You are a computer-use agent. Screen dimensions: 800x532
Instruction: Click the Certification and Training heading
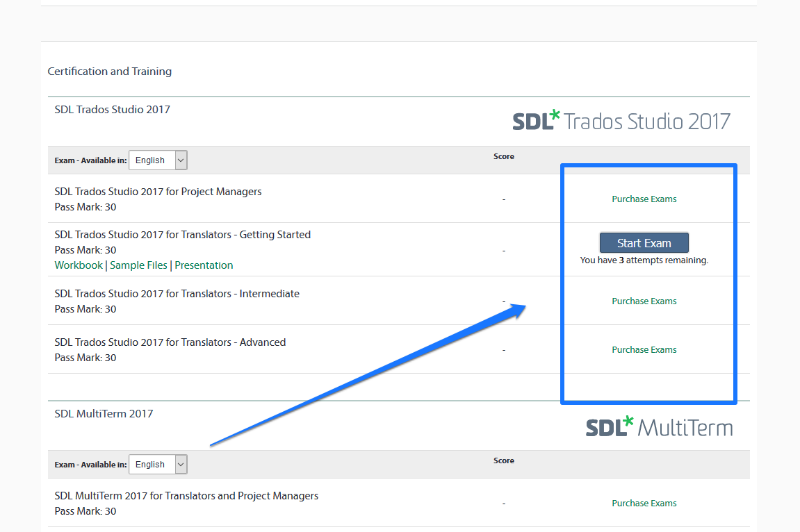click(110, 72)
